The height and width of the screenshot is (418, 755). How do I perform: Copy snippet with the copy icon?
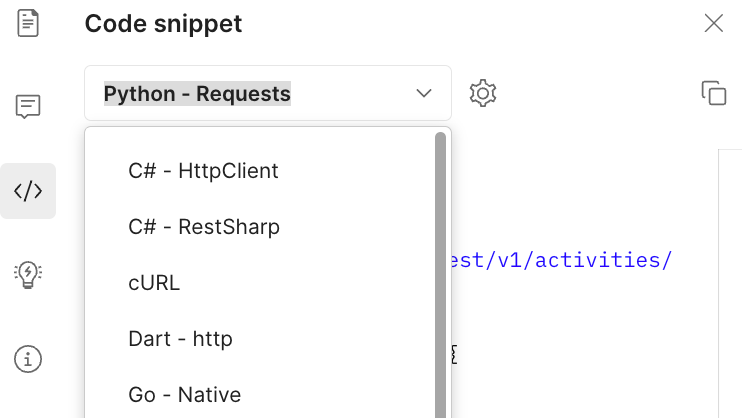(x=714, y=93)
